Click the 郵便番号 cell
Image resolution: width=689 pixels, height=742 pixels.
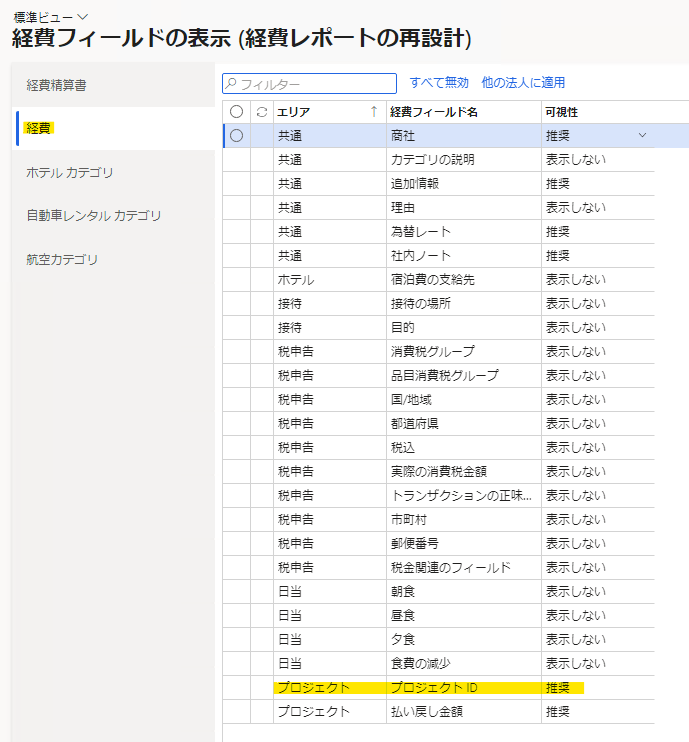464,544
